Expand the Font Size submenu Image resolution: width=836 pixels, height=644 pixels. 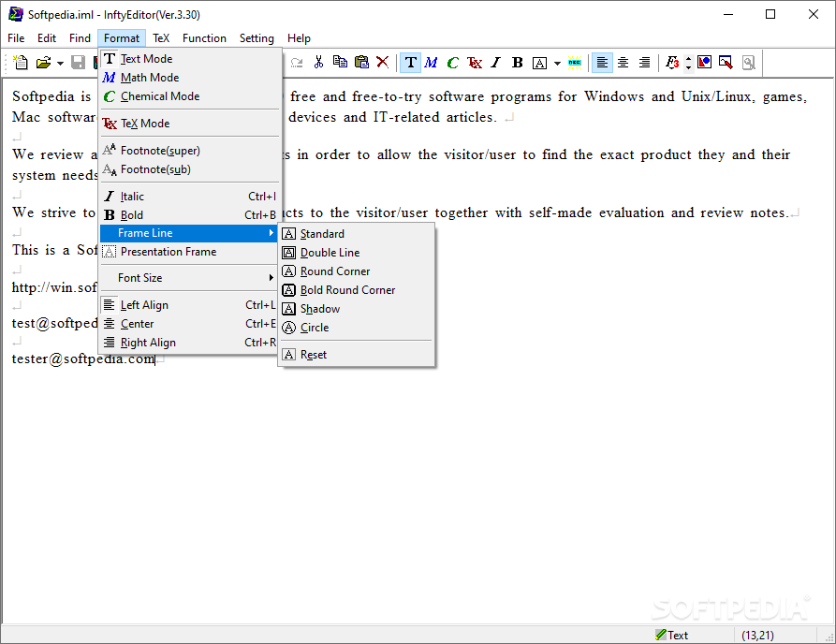click(190, 278)
